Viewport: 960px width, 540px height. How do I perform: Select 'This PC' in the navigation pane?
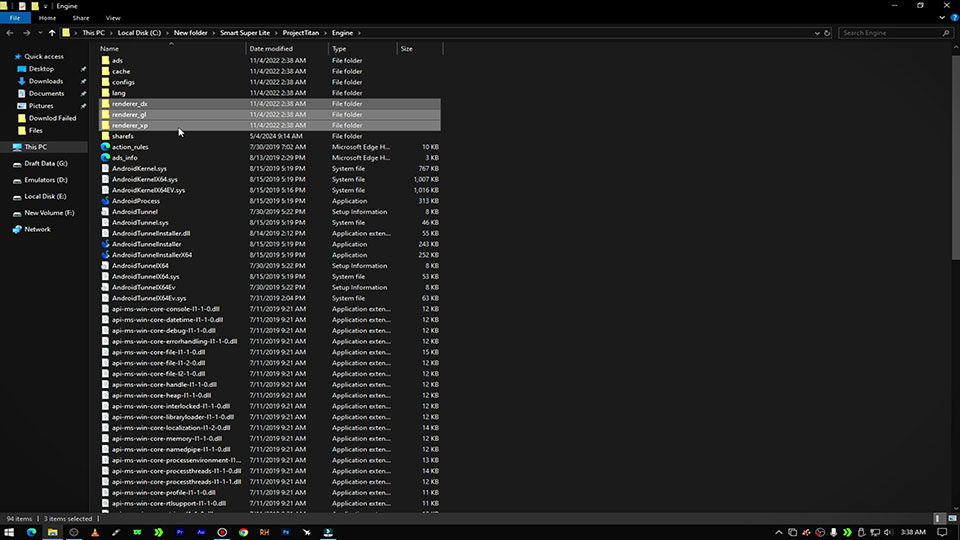[x=35, y=147]
